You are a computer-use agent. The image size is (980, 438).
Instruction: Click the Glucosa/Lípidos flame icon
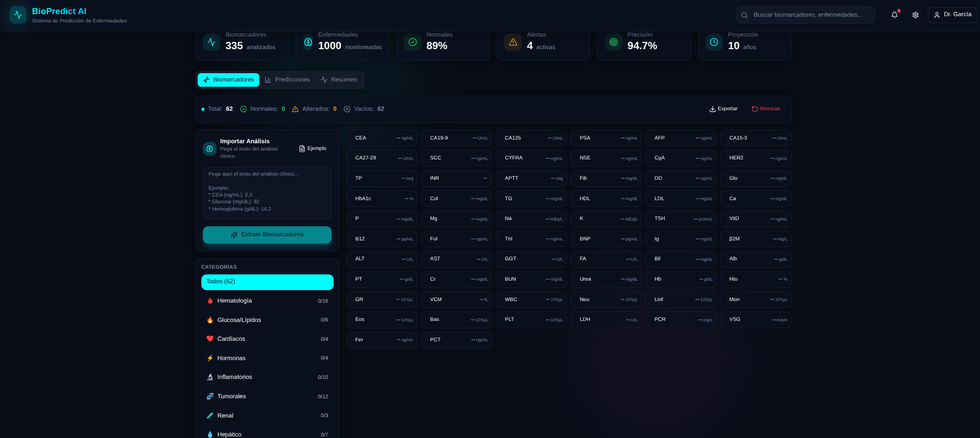(210, 320)
